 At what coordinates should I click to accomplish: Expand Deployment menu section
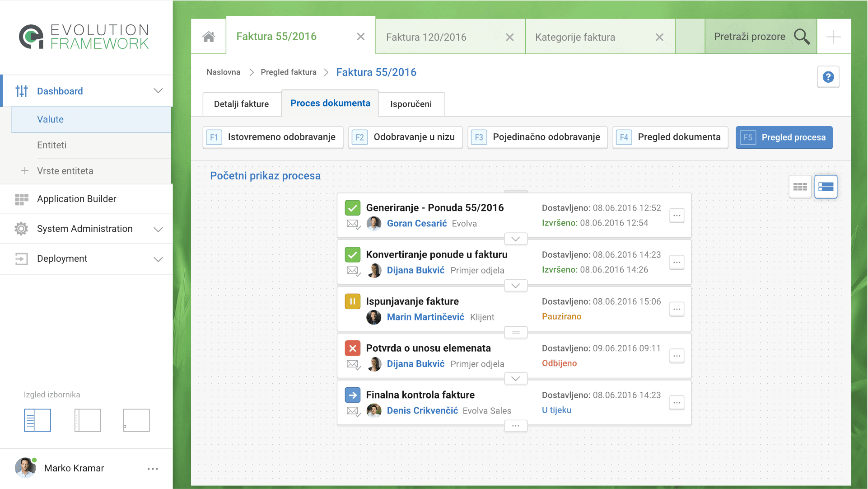click(158, 259)
